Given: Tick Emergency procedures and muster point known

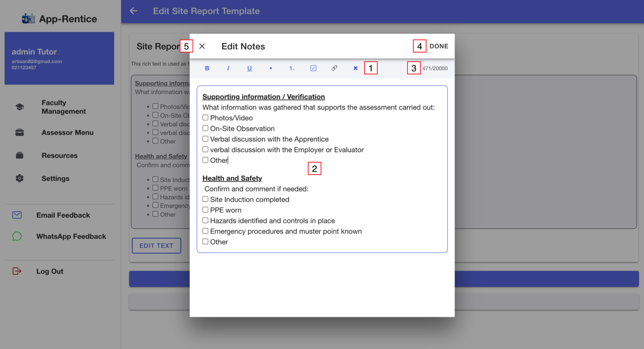Looking at the screenshot, I should 205,231.
